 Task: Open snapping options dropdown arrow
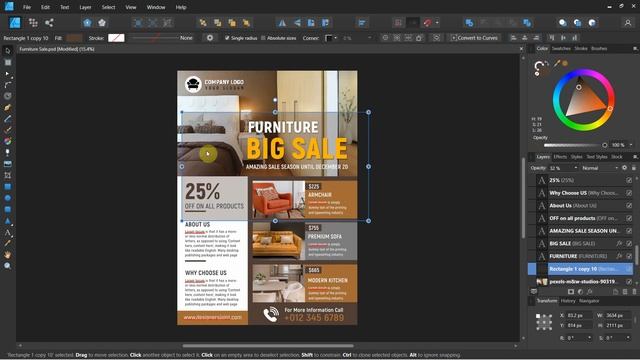[x=437, y=23]
